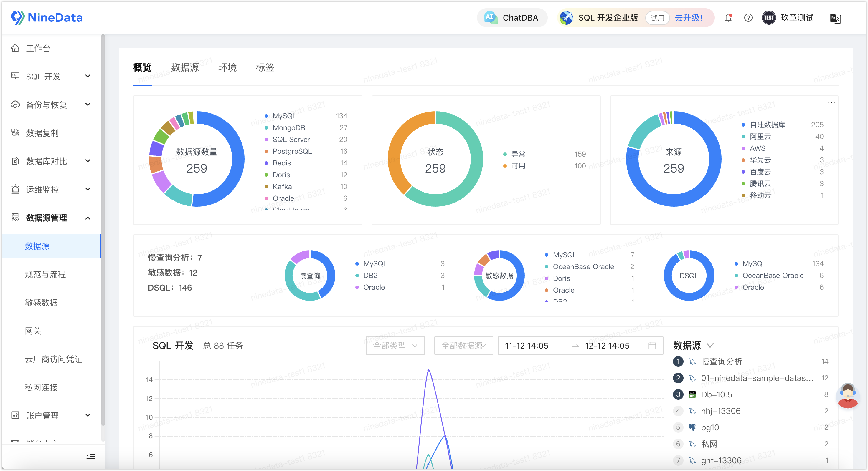Click the TEST user avatar
This screenshot has width=868, height=471.
point(769,18)
